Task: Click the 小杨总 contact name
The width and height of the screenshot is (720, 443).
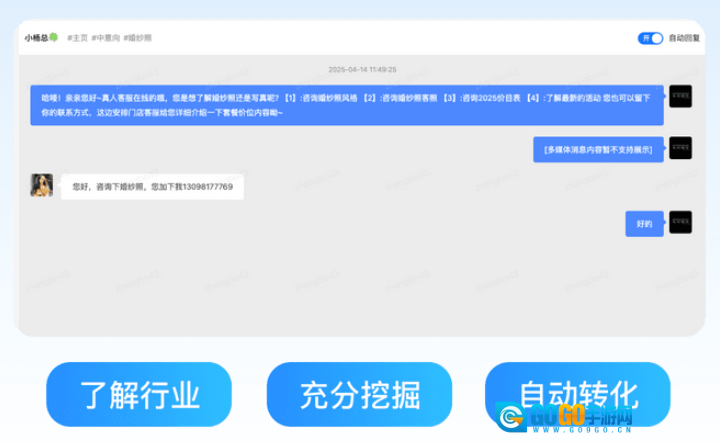Action: click(37, 38)
